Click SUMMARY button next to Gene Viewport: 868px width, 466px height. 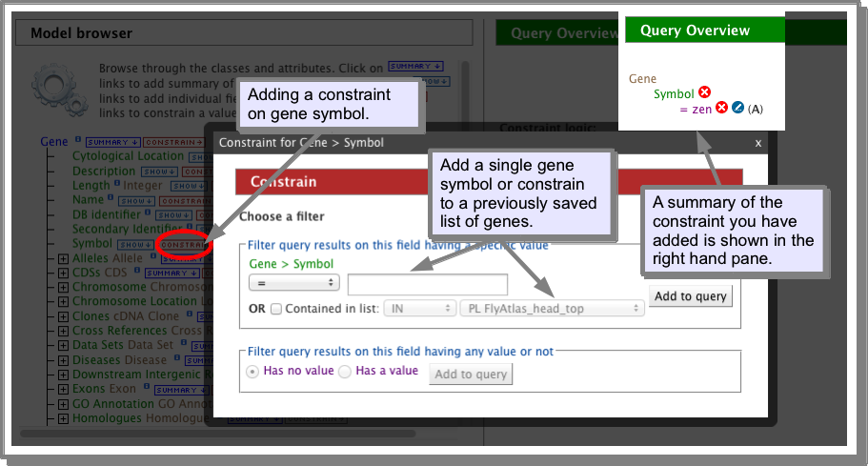tap(113, 142)
